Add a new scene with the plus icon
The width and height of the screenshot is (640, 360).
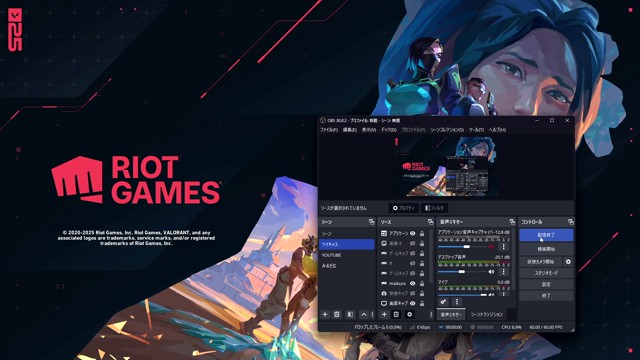[325, 314]
